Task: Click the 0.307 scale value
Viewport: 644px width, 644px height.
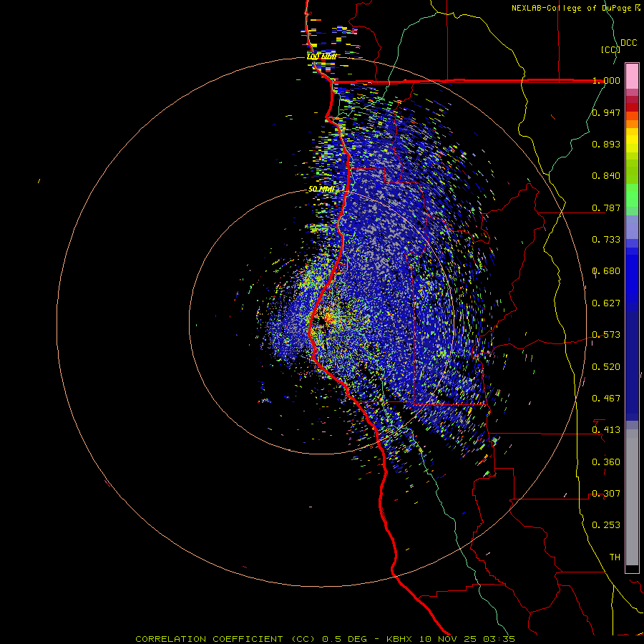Action: 606,494
